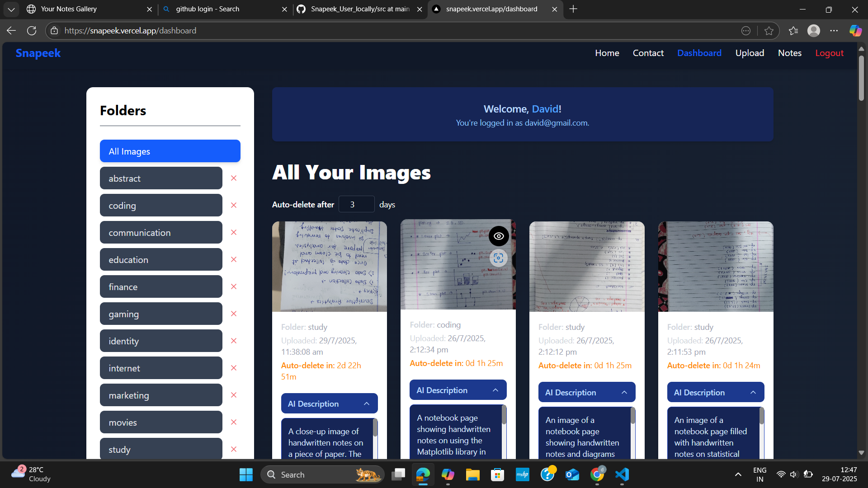Image resolution: width=868 pixels, height=488 pixels.
Task: Open Copilot from the browser toolbar
Action: (855, 30)
